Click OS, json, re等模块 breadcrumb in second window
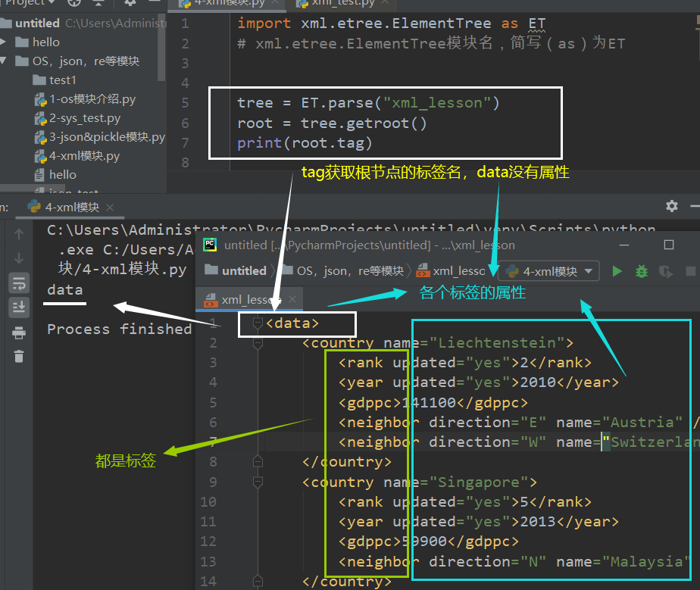 (x=344, y=271)
